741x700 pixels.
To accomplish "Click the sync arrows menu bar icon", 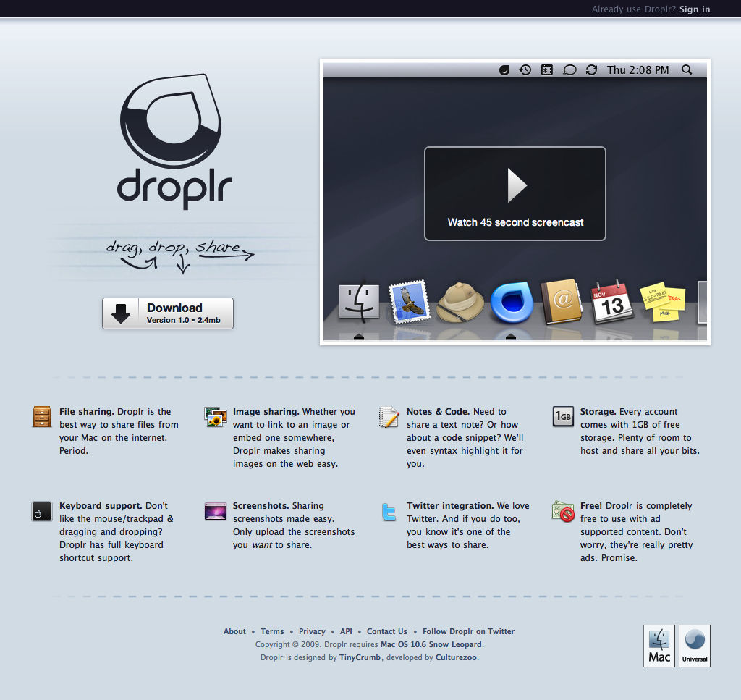I will 591,70.
